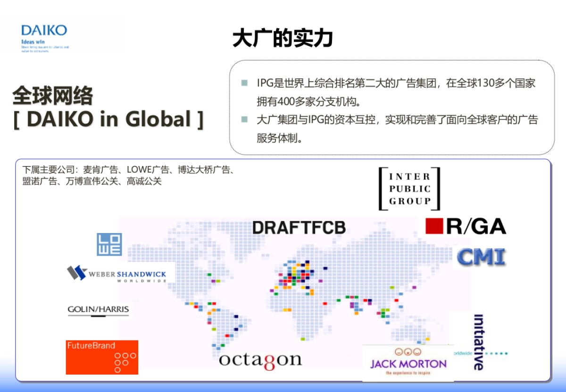Click the vertical Initiative logo
The width and height of the screenshot is (566, 392).
coord(478,342)
